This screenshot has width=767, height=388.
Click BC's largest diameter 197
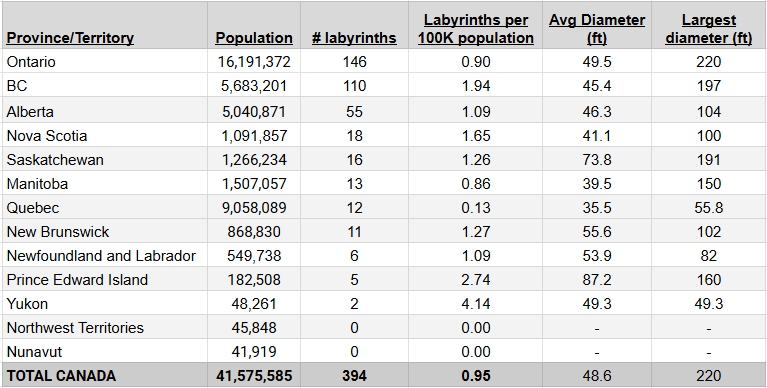[709, 86]
